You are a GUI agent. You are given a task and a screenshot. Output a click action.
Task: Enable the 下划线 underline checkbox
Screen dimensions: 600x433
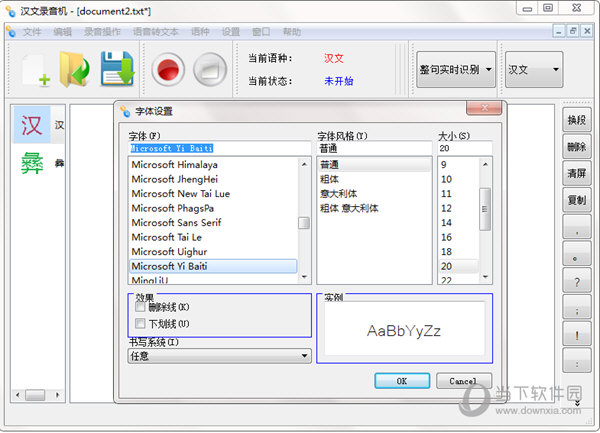click(140, 324)
